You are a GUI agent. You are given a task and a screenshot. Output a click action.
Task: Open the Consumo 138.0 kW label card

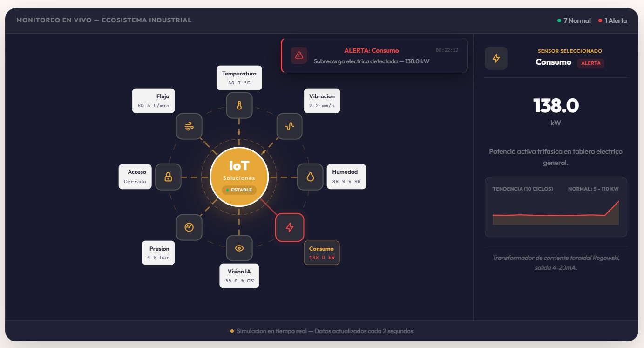pyautogui.click(x=322, y=252)
